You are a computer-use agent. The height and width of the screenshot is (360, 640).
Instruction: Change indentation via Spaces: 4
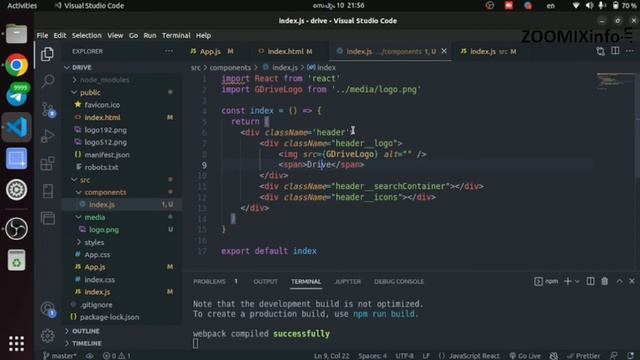pyautogui.click(x=372, y=356)
